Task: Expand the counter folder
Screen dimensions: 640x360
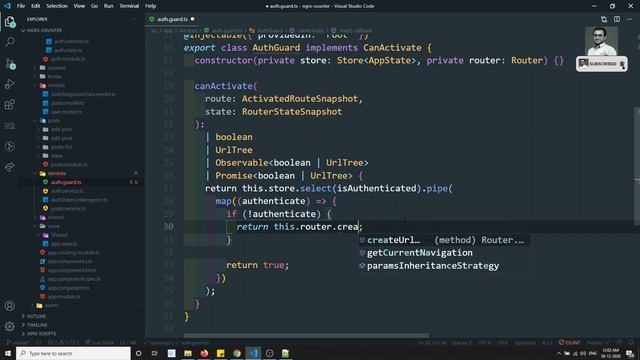Action: pyautogui.click(x=56, y=68)
